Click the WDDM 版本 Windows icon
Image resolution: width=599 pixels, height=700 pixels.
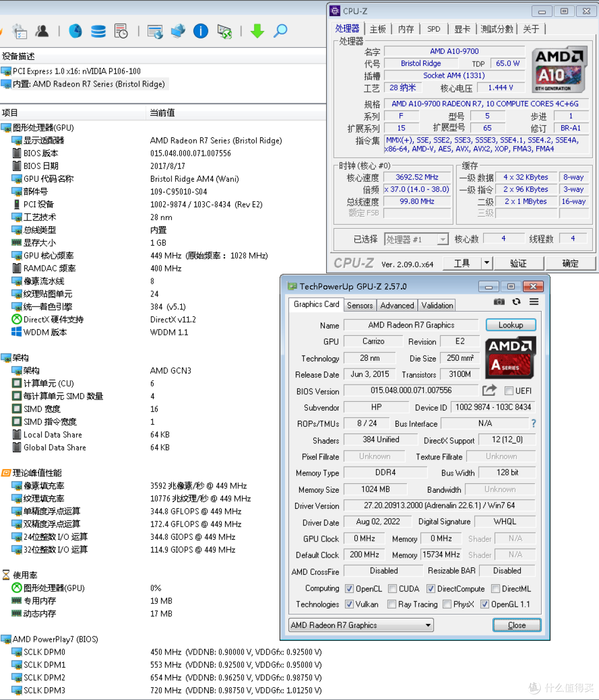click(17, 332)
